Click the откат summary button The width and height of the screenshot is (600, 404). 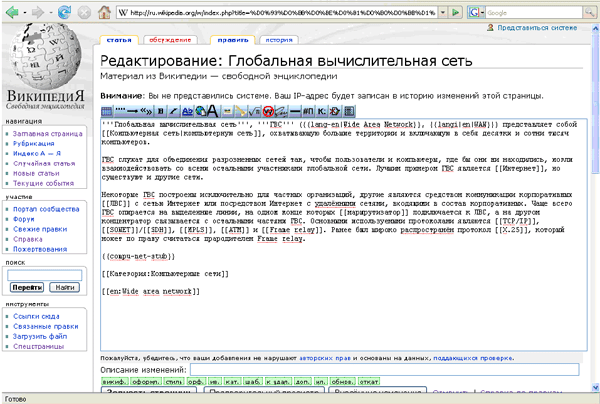(368, 381)
